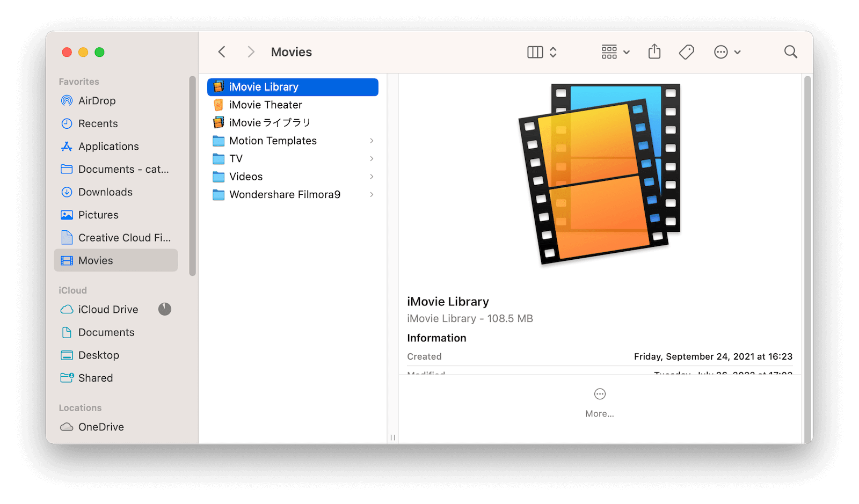Open Shared in the sidebar

click(115, 378)
